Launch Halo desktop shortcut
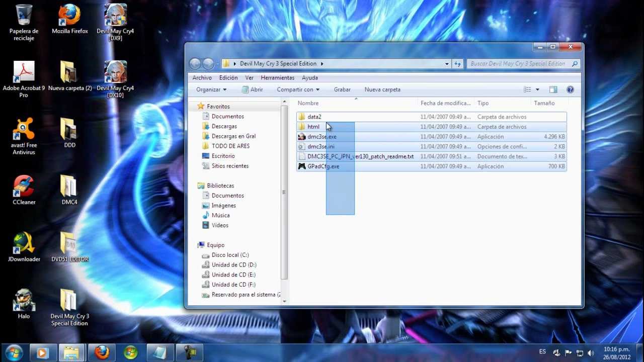Screen dimensions: 644x362 24,304
